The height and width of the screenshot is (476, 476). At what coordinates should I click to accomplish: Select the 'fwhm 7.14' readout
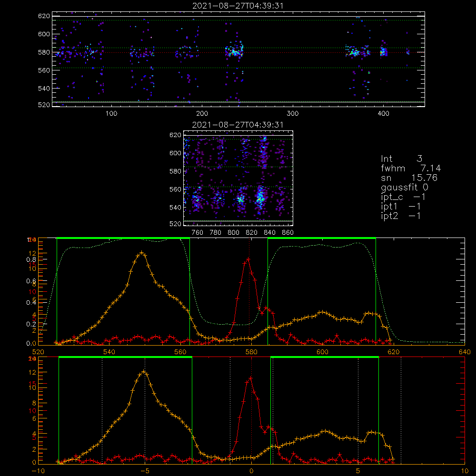[411, 168]
